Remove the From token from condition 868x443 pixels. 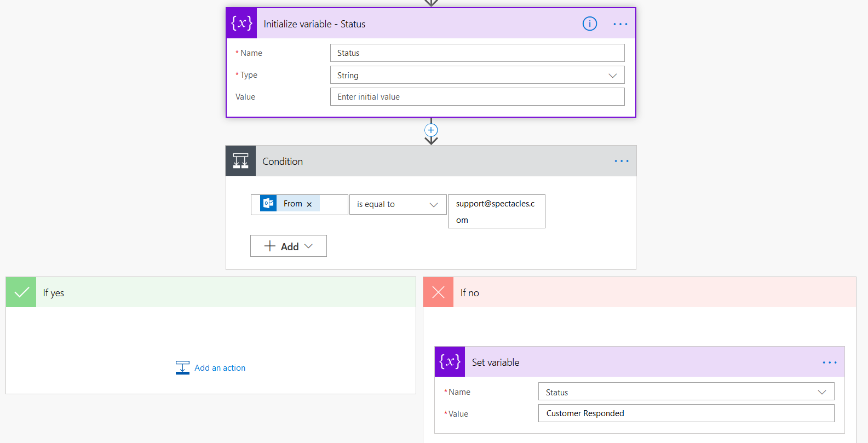coord(309,204)
